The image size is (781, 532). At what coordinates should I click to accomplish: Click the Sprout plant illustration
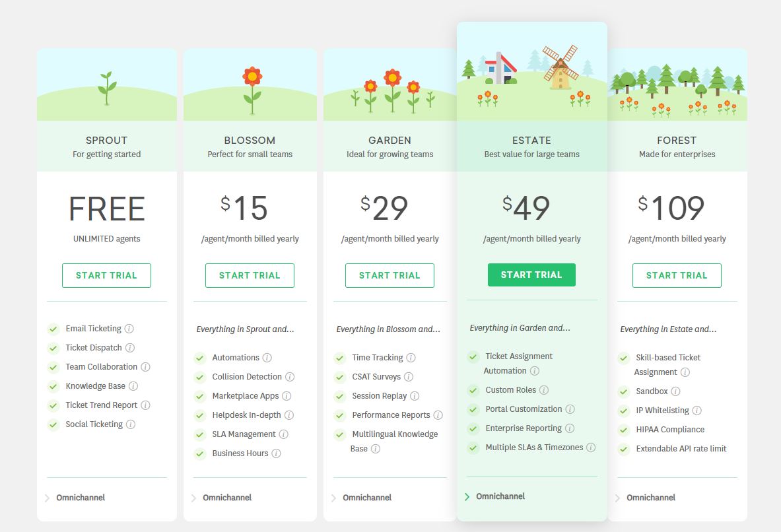pos(107,88)
